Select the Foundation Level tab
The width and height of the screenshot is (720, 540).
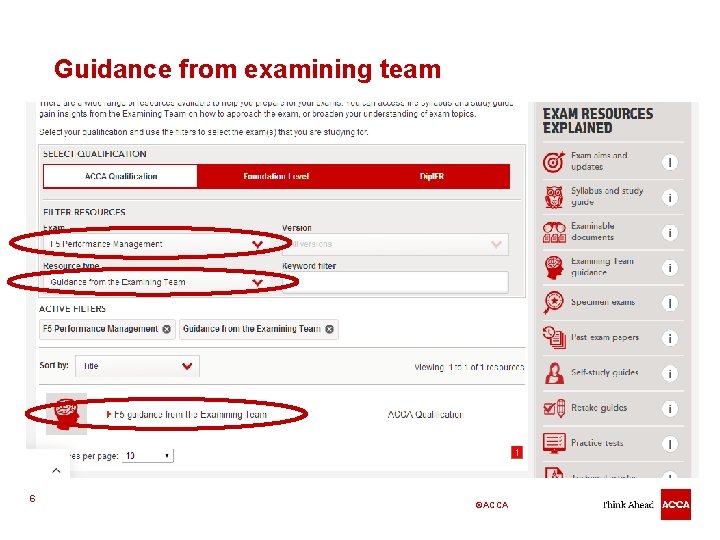276,176
